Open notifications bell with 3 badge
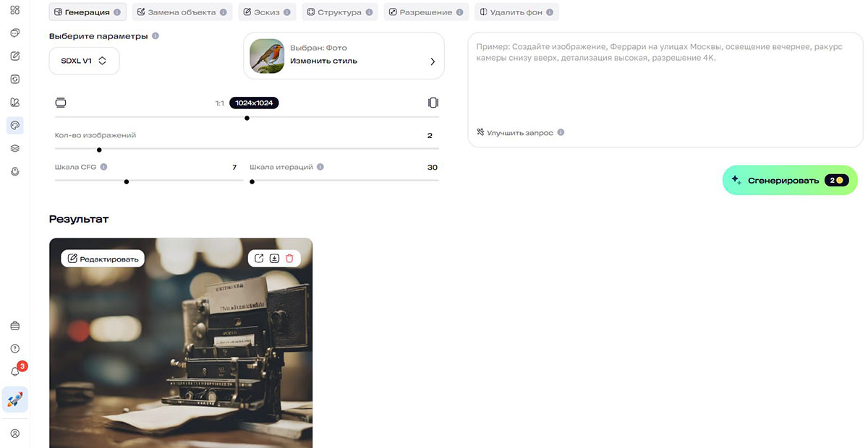Screen dimensions: 868x448 [15, 371]
